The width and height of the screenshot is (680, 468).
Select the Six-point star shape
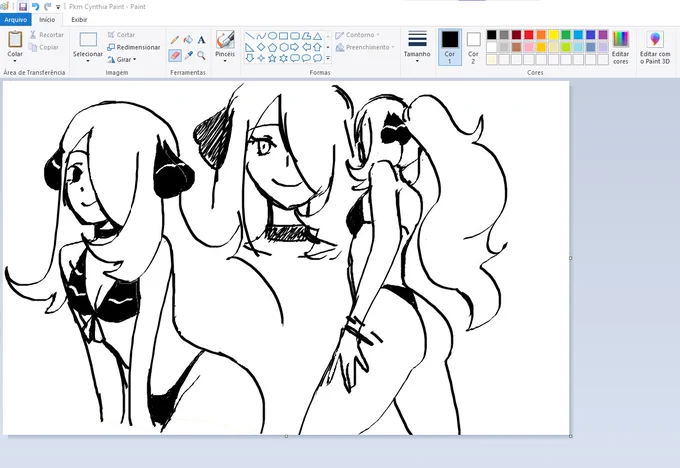pos(284,58)
